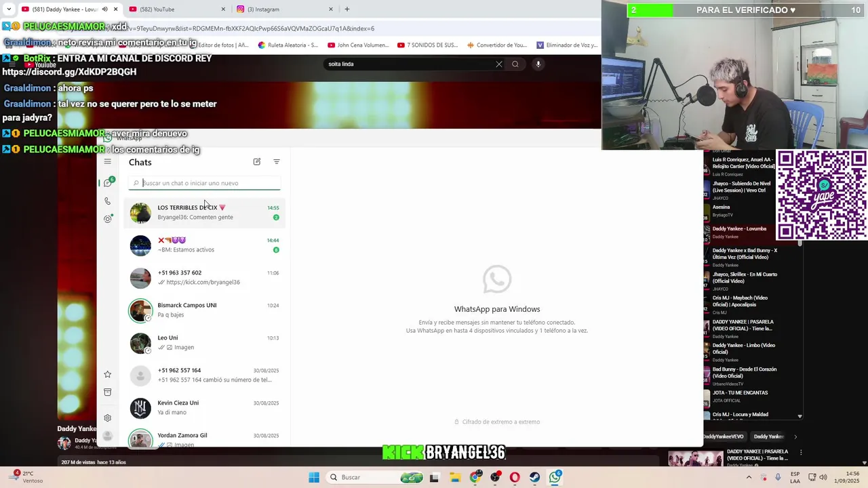Mute audio on Daddy Yankee tab
Image resolution: width=868 pixels, height=488 pixels.
tap(104, 9)
